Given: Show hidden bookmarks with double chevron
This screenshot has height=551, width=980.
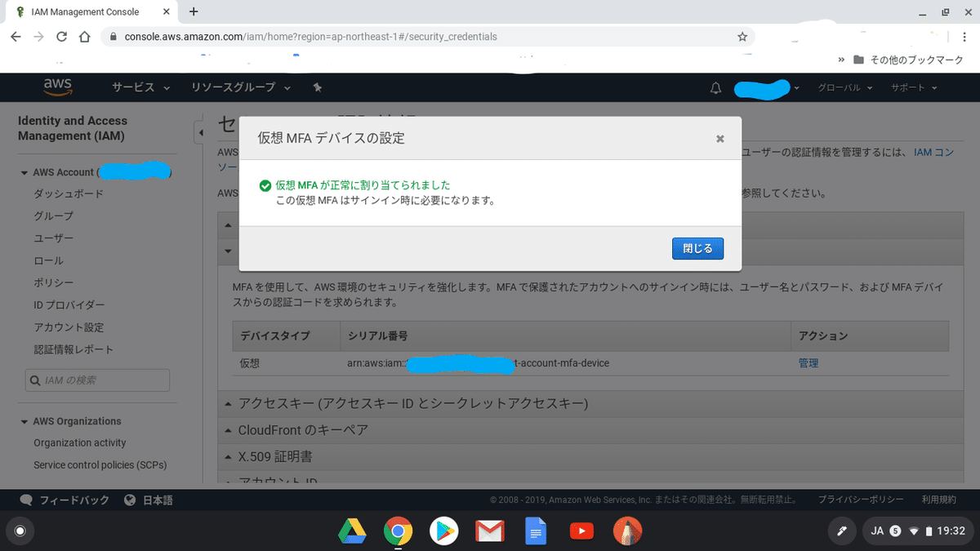Looking at the screenshot, I should [x=842, y=60].
